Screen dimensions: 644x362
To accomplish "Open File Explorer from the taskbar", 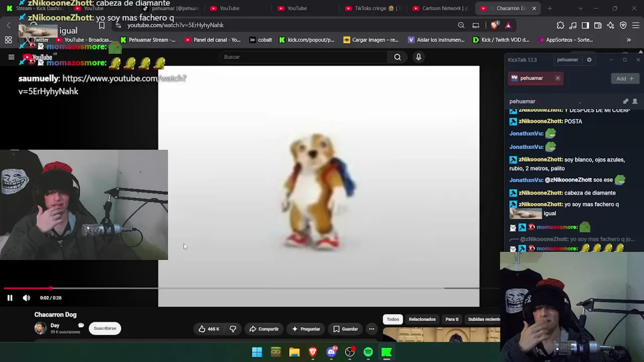I will click(294, 352).
